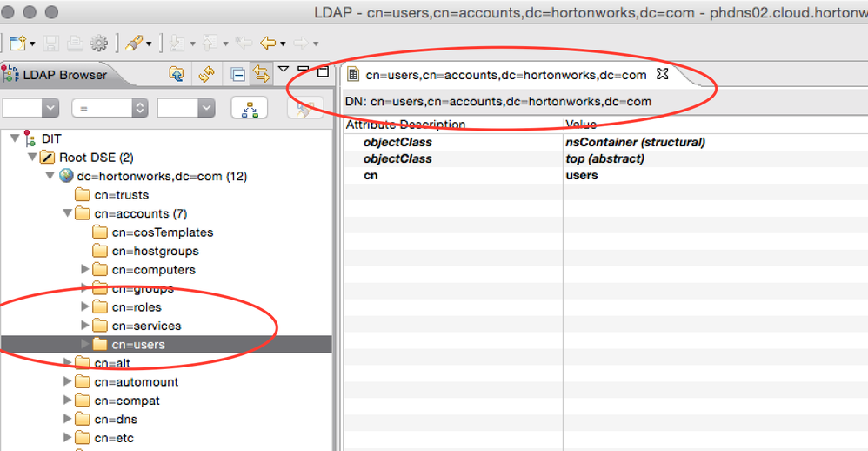The height and width of the screenshot is (451, 868).
Task: Click the Root DSE icon
Action: 48,158
